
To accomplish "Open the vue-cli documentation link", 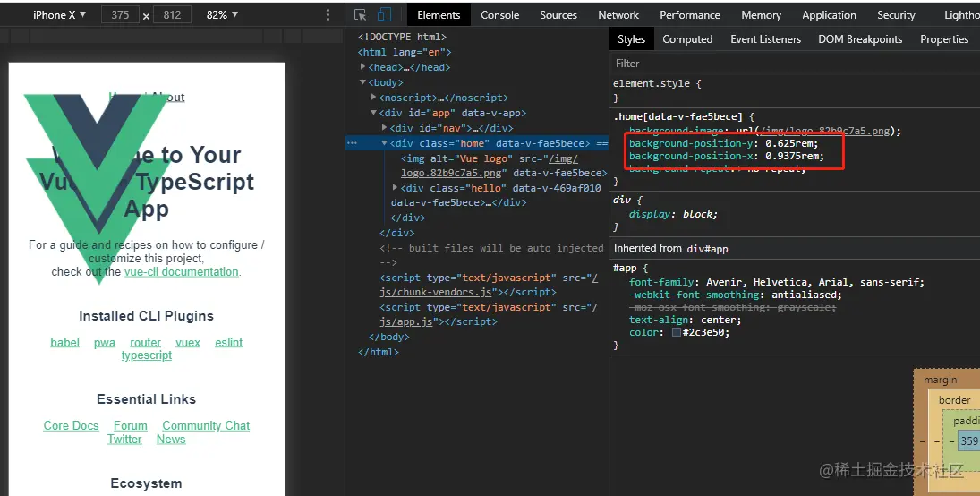I will [x=182, y=271].
